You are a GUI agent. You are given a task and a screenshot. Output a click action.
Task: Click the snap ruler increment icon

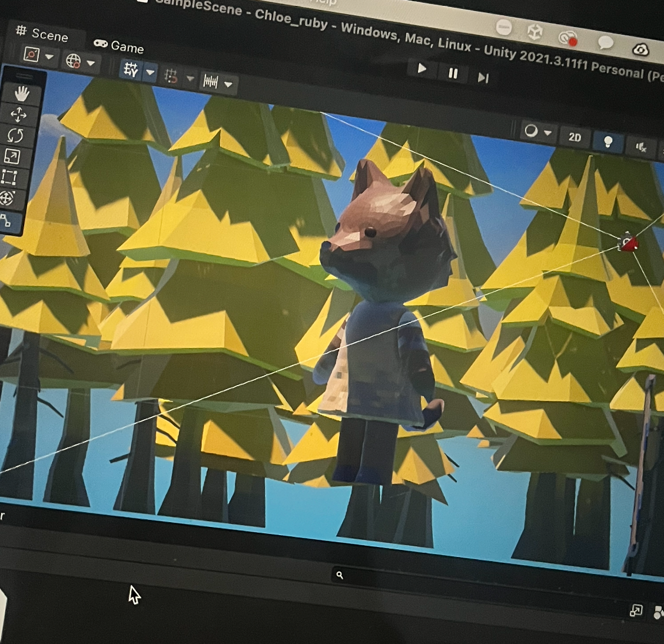(x=211, y=81)
